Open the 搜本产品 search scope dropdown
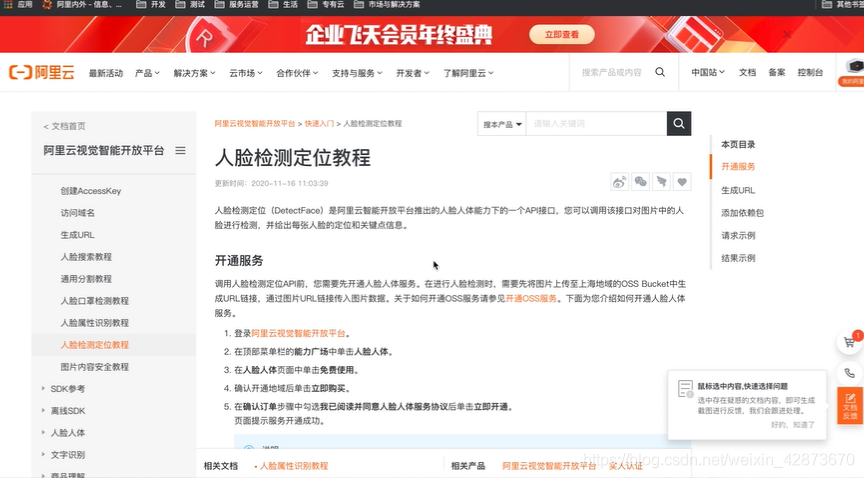This screenshot has height=478, width=864. click(x=502, y=124)
